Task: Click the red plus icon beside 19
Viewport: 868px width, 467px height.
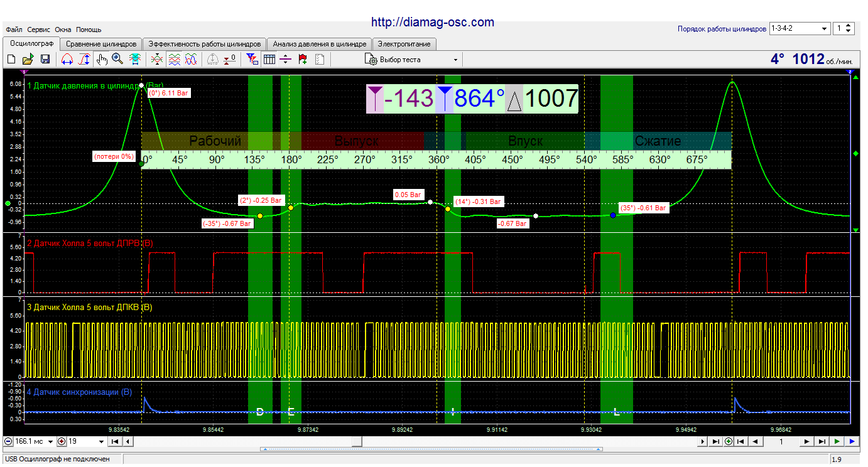Action: click(62, 441)
